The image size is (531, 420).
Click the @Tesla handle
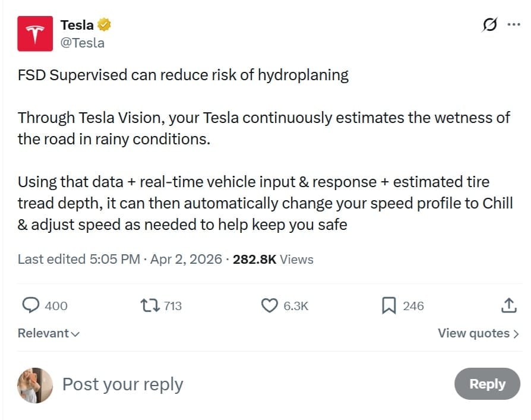(x=84, y=43)
